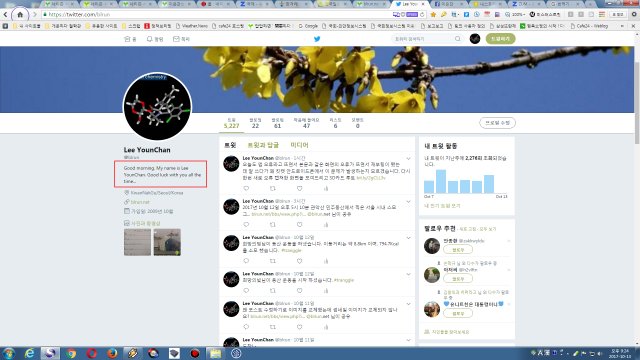The height and width of the screenshot is (360, 640).
Task: Reply to the '2017년 10월 12일' tweet
Action: (x=246, y=225)
